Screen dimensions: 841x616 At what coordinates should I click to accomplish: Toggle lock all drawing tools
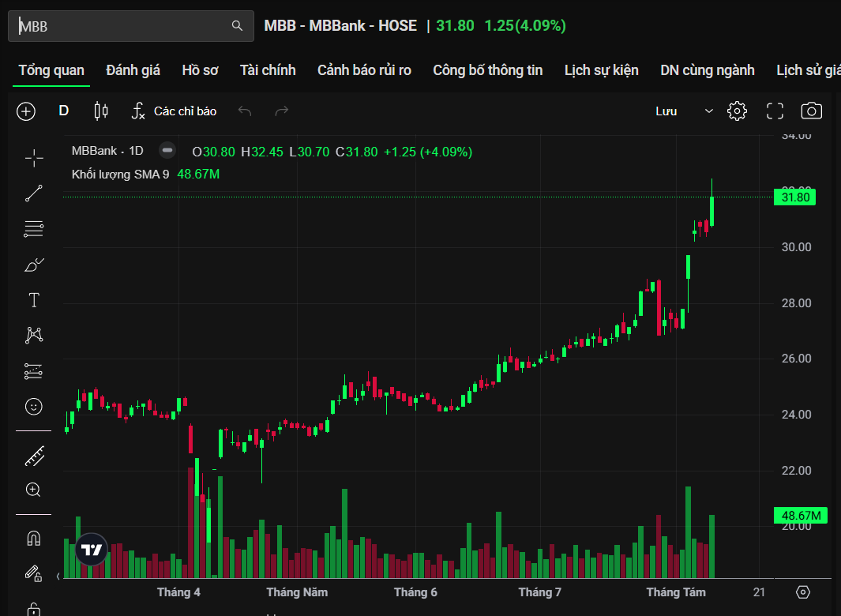[x=34, y=609]
